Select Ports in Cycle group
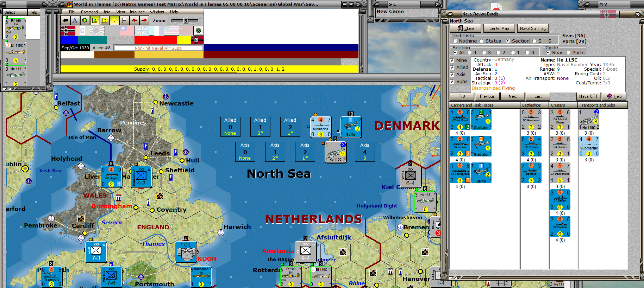 569,53
